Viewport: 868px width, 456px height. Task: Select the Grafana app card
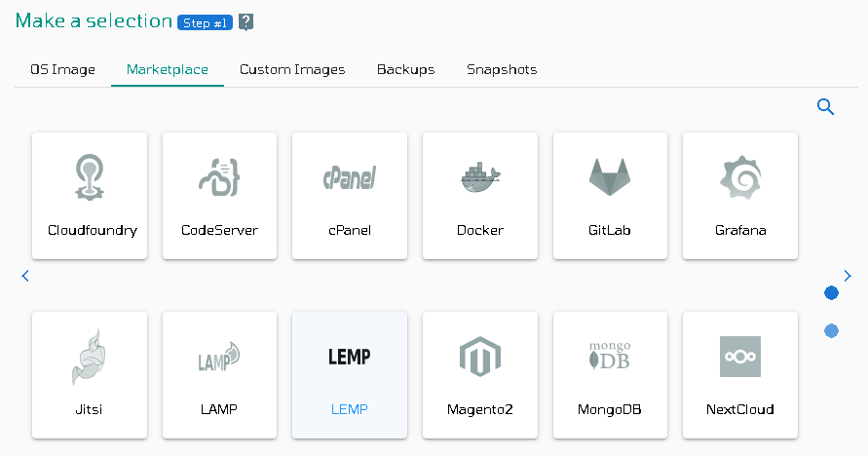coord(740,195)
